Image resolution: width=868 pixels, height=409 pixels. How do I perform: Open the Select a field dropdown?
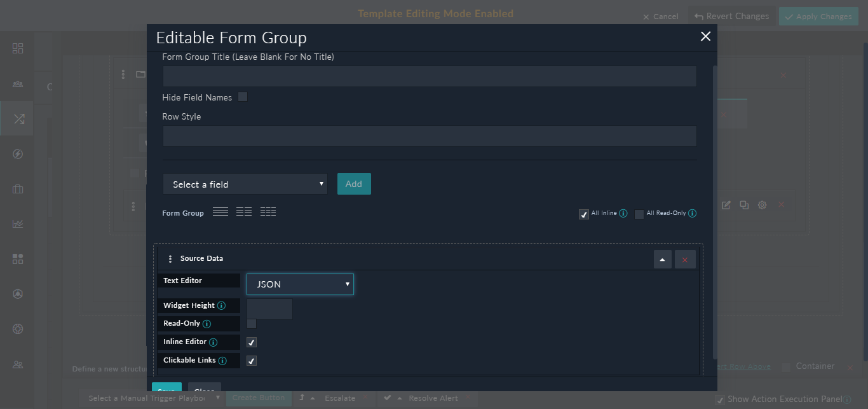245,184
